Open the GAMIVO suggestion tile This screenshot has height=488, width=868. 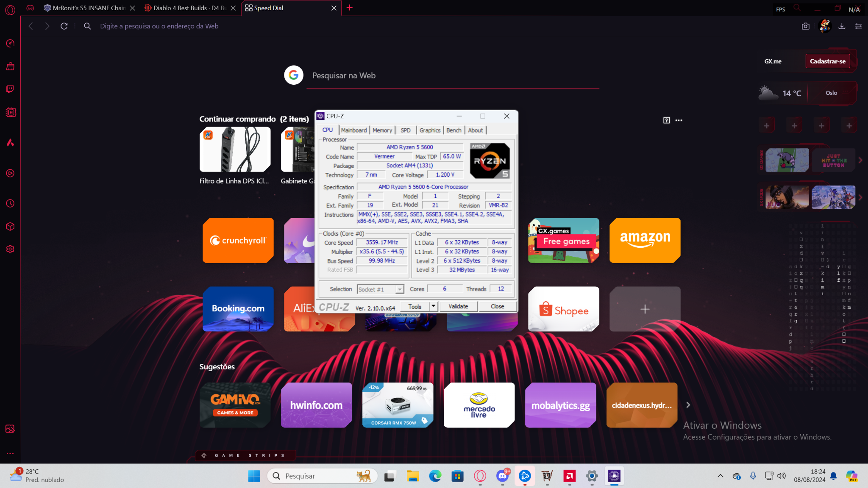pyautogui.click(x=235, y=405)
